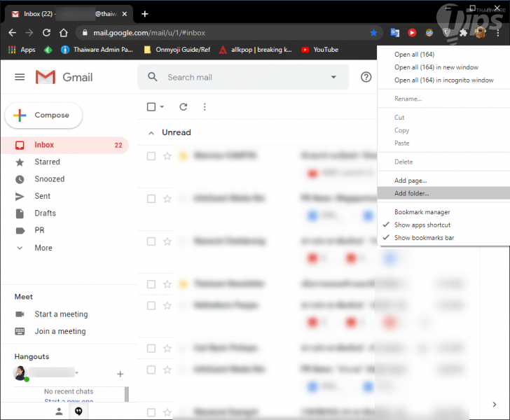The height and width of the screenshot is (420, 510).
Task: Open the Hangouts status dropdown beside the username
Action: [x=77, y=372]
